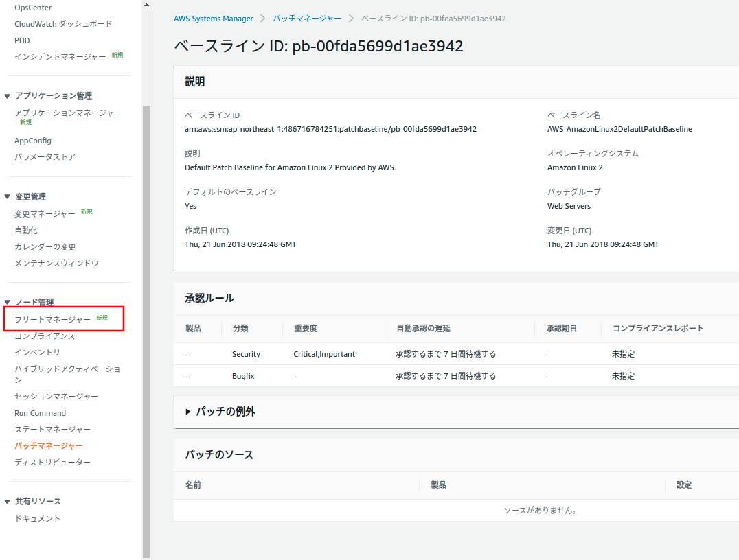
Task: Click the Critical,Important severity cell
Action: pyautogui.click(x=324, y=354)
